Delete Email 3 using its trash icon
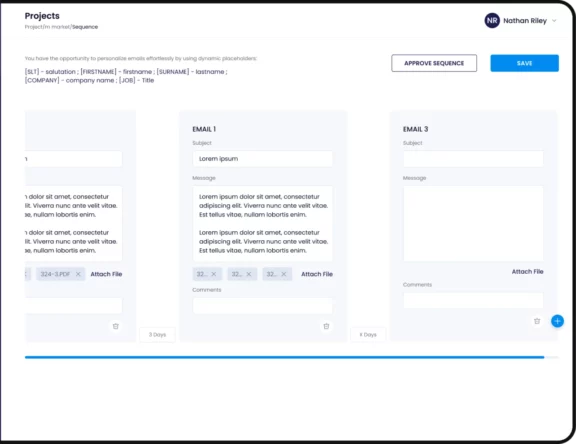Screen dimensions: 576x444 pos(537,321)
